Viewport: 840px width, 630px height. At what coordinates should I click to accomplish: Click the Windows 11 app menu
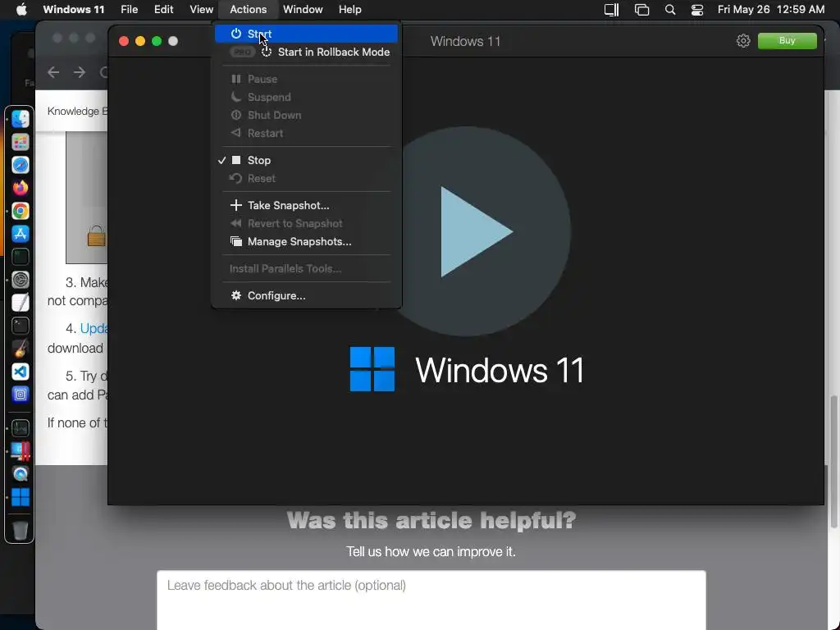[x=73, y=10]
